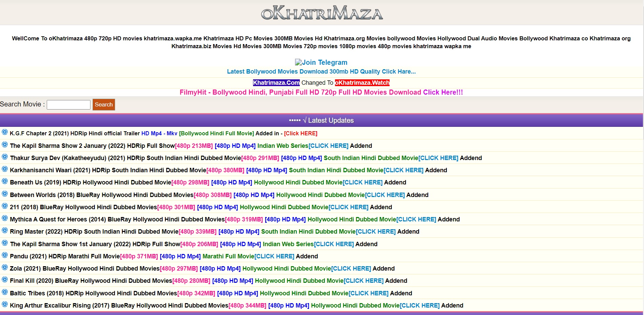
Task: Open the Join Telegram link text
Action: (325, 62)
